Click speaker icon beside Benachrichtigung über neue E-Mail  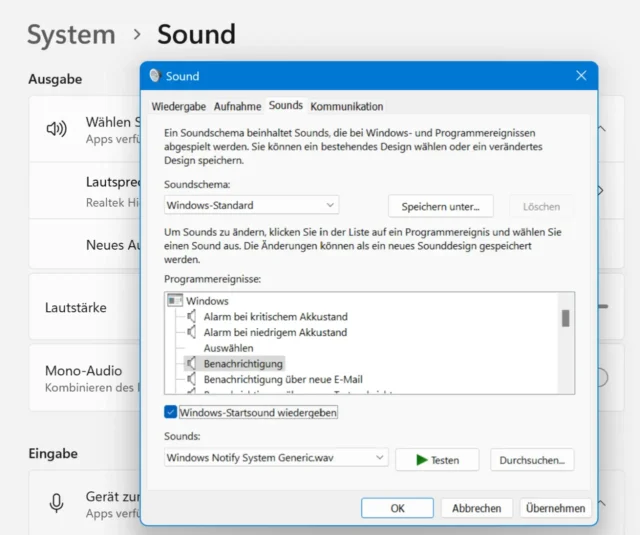192,379
